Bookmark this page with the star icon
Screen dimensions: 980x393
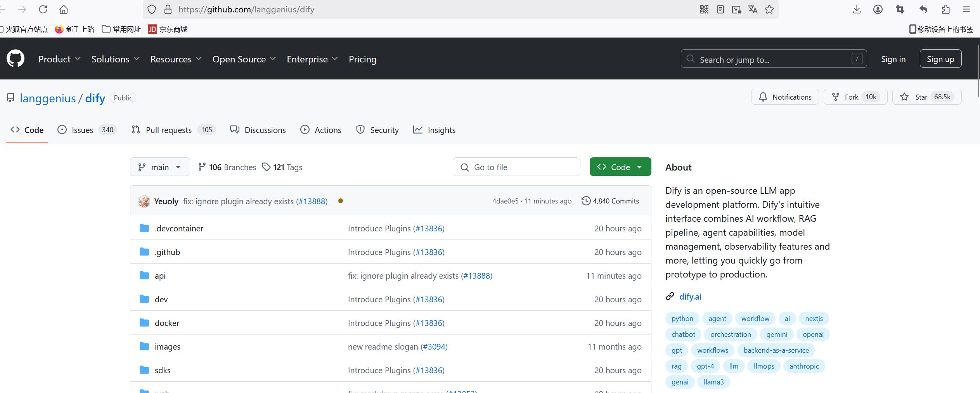(769, 9)
